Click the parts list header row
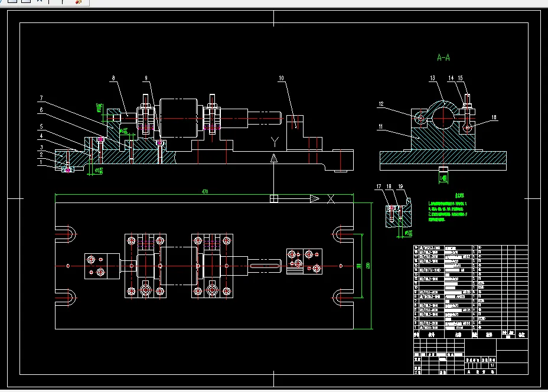Image resolution: width=548 pixels, height=392 pixels. pyautogui.click(x=471, y=335)
